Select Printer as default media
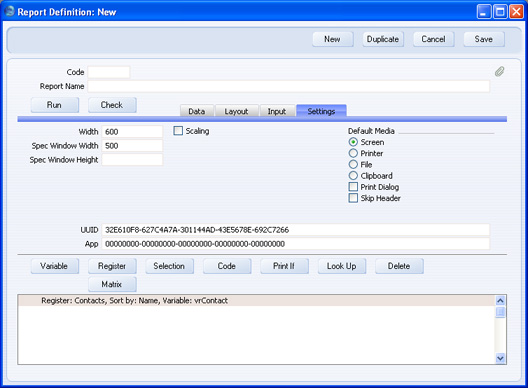 point(353,153)
